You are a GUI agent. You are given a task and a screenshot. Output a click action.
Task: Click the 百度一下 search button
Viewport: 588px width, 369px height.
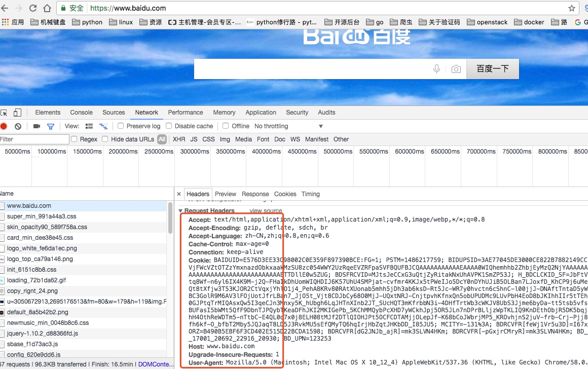[x=493, y=69]
